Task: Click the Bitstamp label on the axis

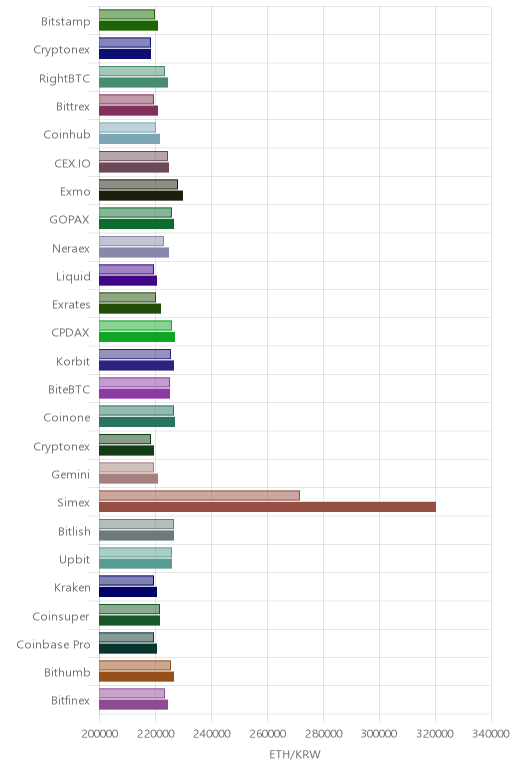Action: tap(65, 22)
